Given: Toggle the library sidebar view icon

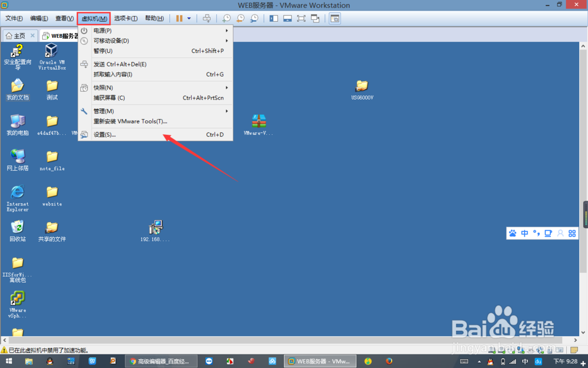Looking at the screenshot, I should tap(274, 18).
